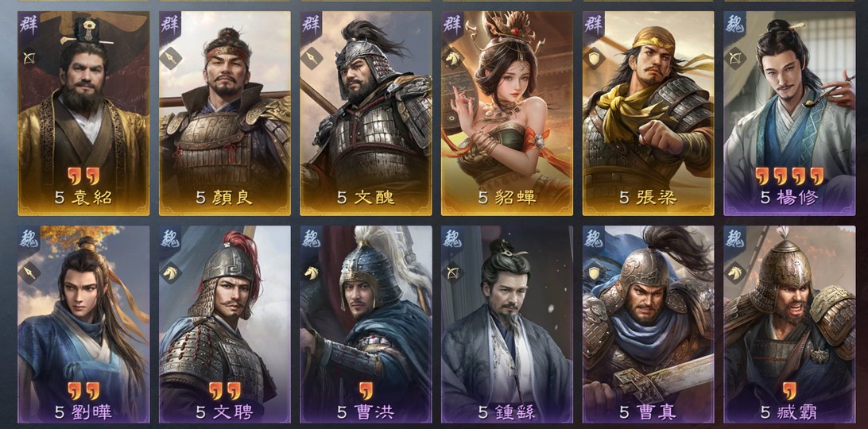
Task: Click the 群 faction badge on 文醜 card
Action: (x=311, y=25)
